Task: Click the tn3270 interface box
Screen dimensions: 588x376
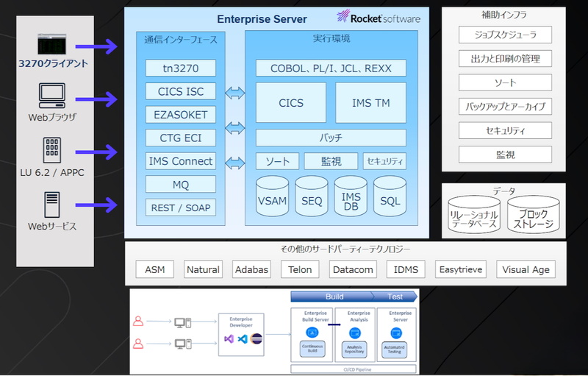Action: point(180,68)
